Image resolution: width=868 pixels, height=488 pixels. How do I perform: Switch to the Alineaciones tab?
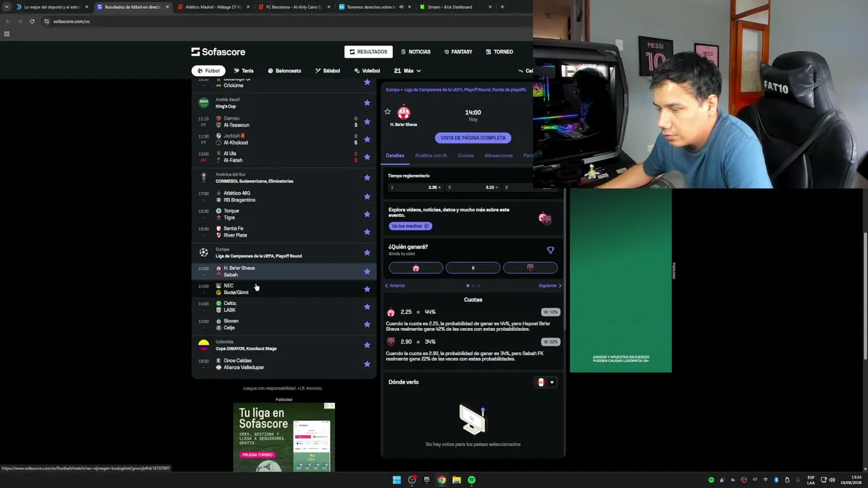click(498, 156)
